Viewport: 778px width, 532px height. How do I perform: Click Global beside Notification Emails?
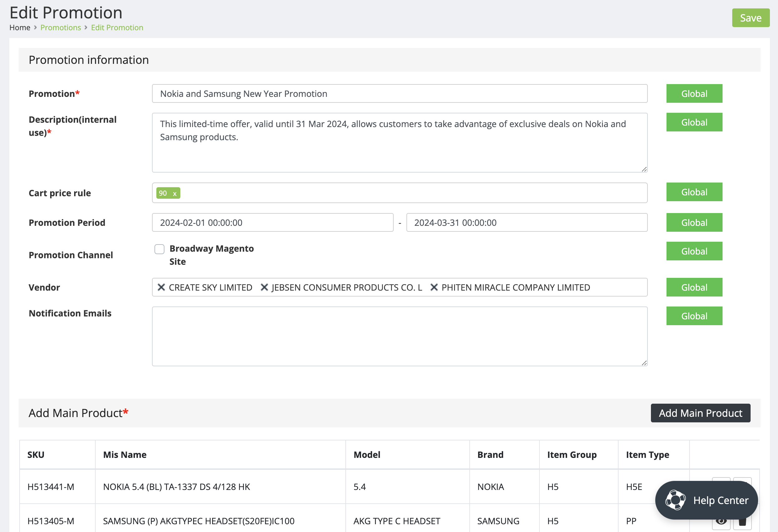pos(694,316)
